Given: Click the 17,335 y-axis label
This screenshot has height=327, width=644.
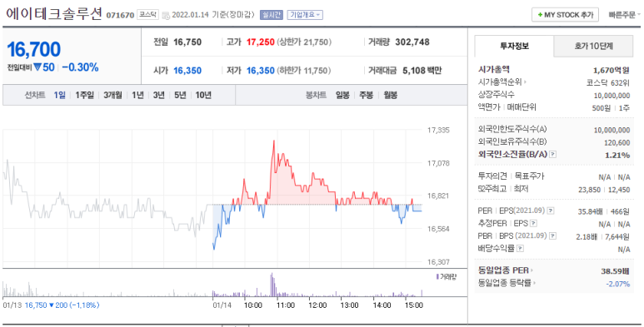Looking at the screenshot, I should tap(438, 131).
